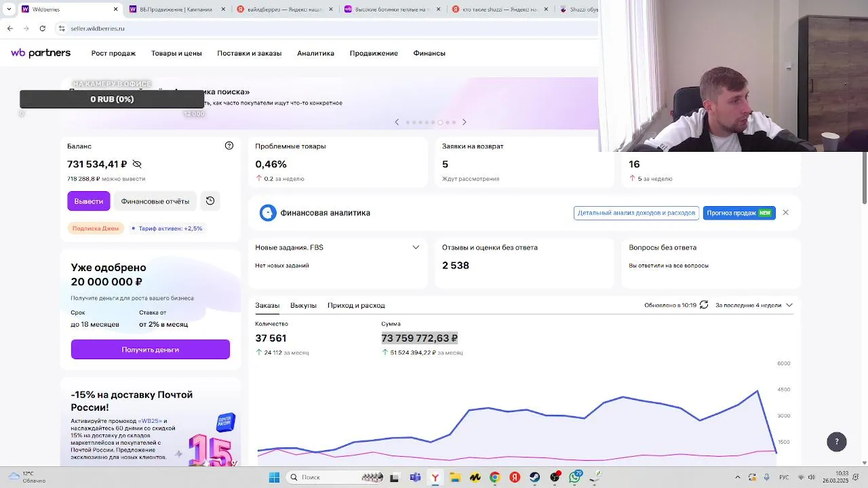The height and width of the screenshot is (488, 868).
Task: Go back in browser history
Action: coord(10,28)
